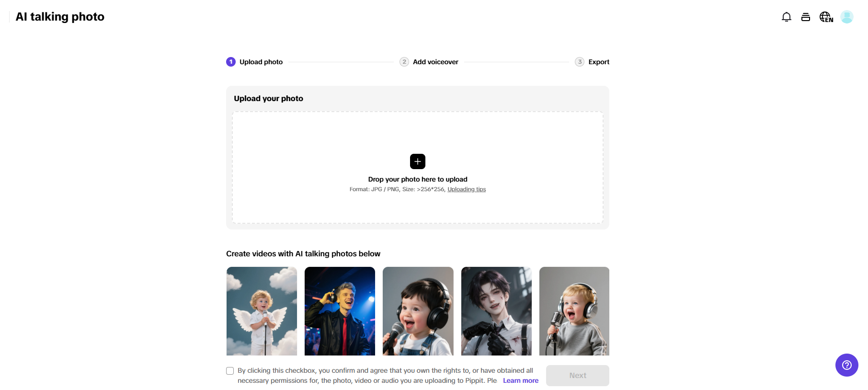Choose the angel child with wings photo
The width and height of the screenshot is (868, 390).
pos(262,311)
